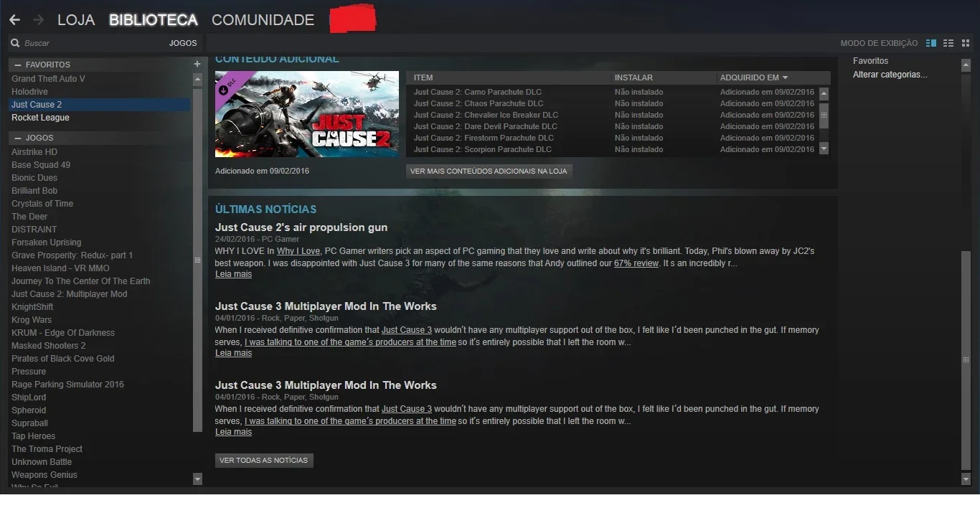Select Brilliant Bob game

[x=34, y=191]
